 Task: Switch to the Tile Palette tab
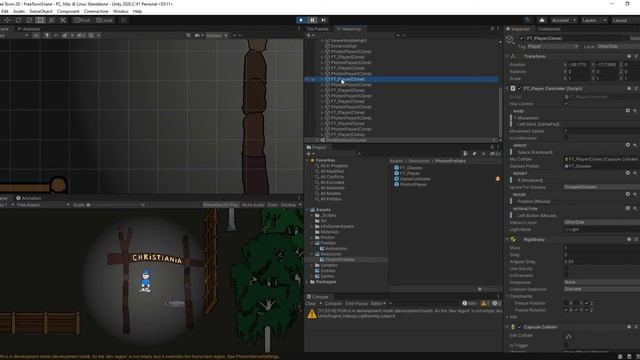318,29
